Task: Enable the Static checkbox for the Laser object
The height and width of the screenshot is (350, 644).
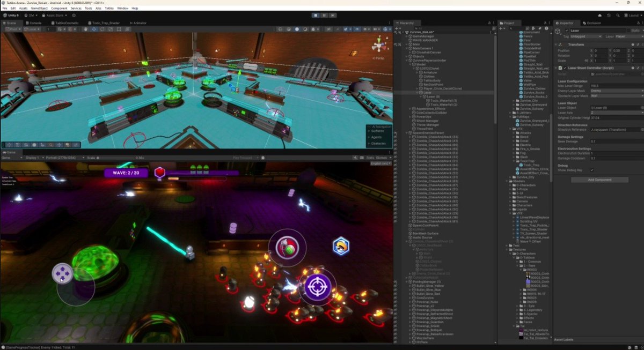Action: pos(628,31)
